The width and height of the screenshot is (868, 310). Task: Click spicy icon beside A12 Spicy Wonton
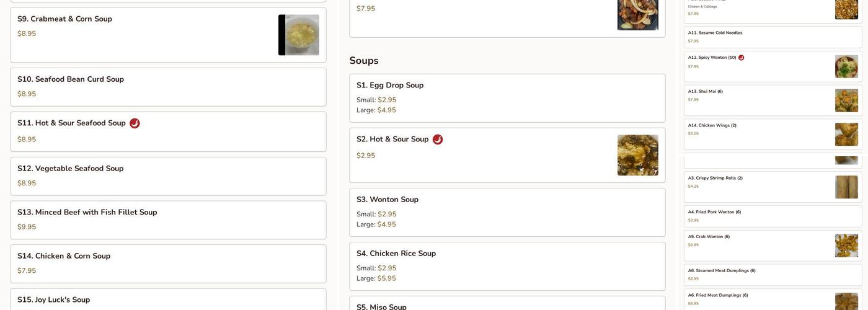coord(741,58)
